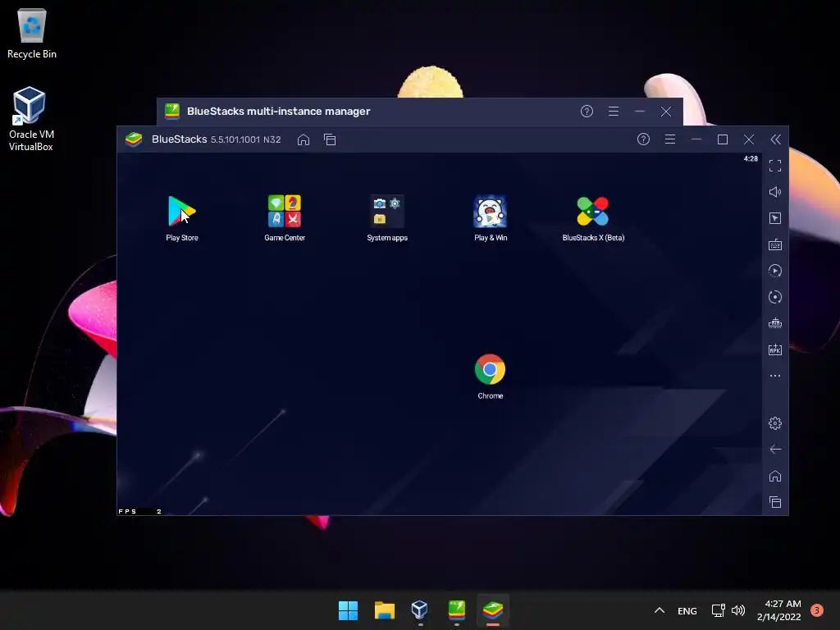Click the FPS counter overlay

139,511
